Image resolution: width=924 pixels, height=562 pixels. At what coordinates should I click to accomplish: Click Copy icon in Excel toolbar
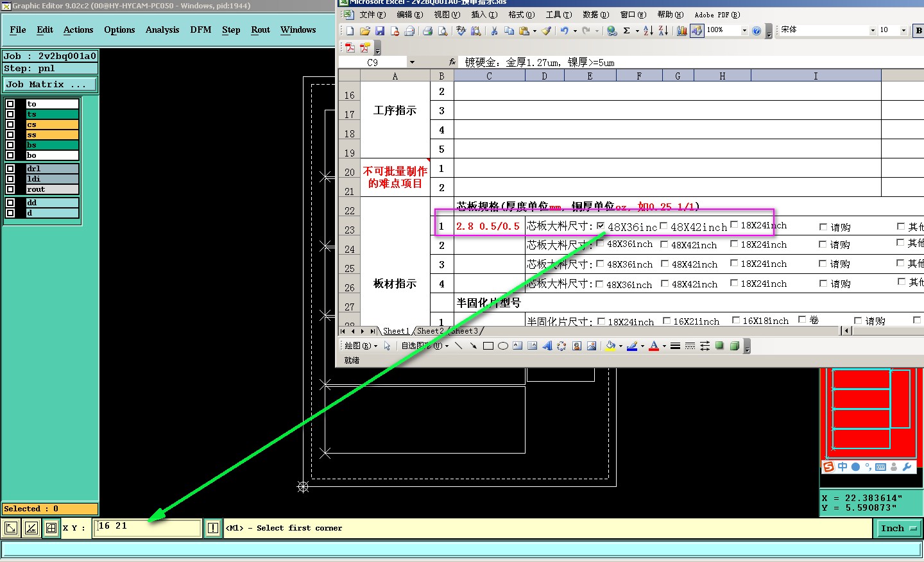(x=509, y=30)
